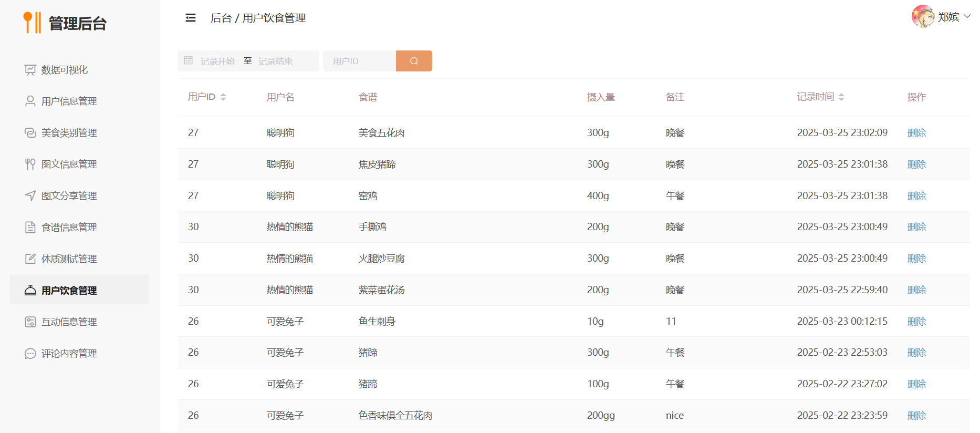Delete the 猪蹄 100g record

(x=916, y=384)
